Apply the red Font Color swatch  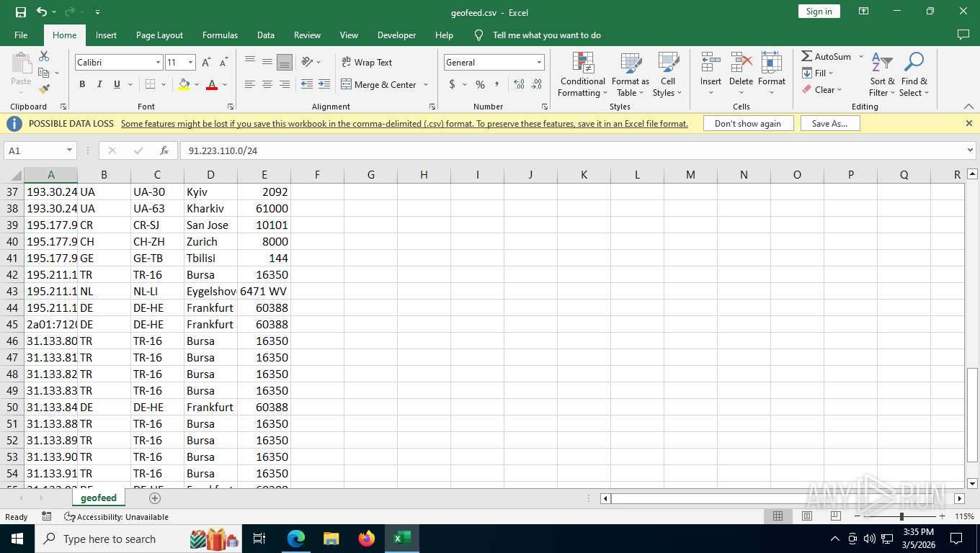coord(212,85)
